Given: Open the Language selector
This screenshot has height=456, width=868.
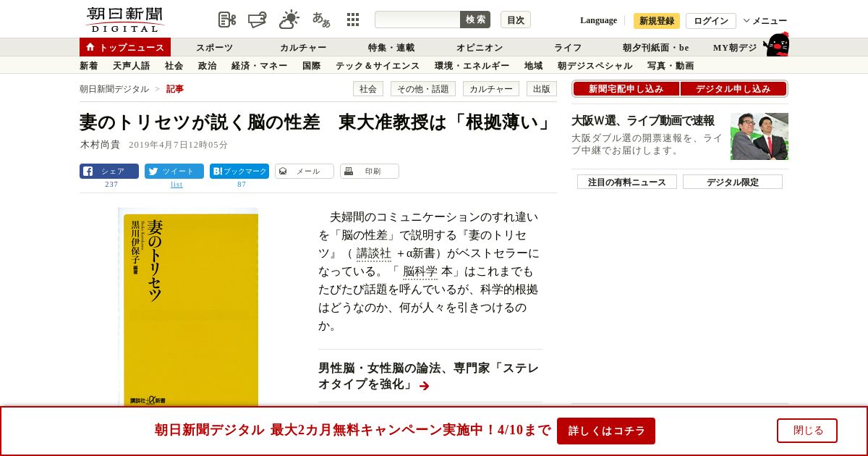Looking at the screenshot, I should 598,20.
